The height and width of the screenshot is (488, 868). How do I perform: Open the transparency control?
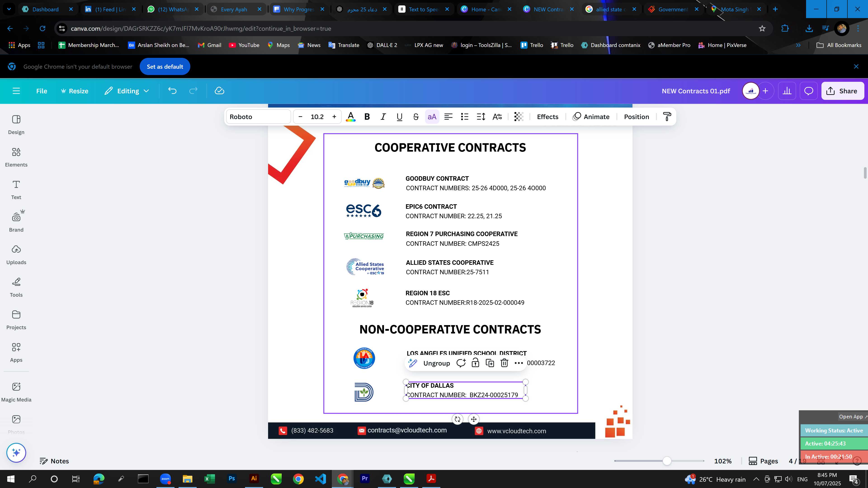click(x=519, y=117)
